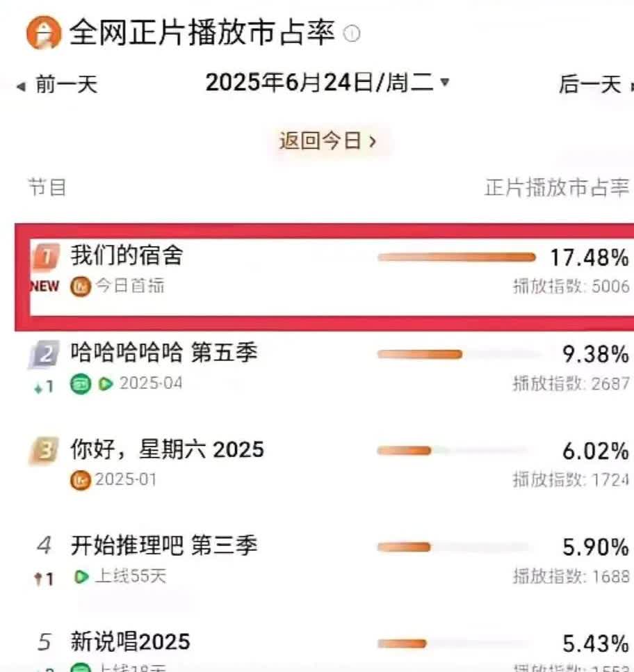Viewport: 634px width, 672px height.
Task: Tap 返回今日 to return to today
Action: tap(328, 141)
